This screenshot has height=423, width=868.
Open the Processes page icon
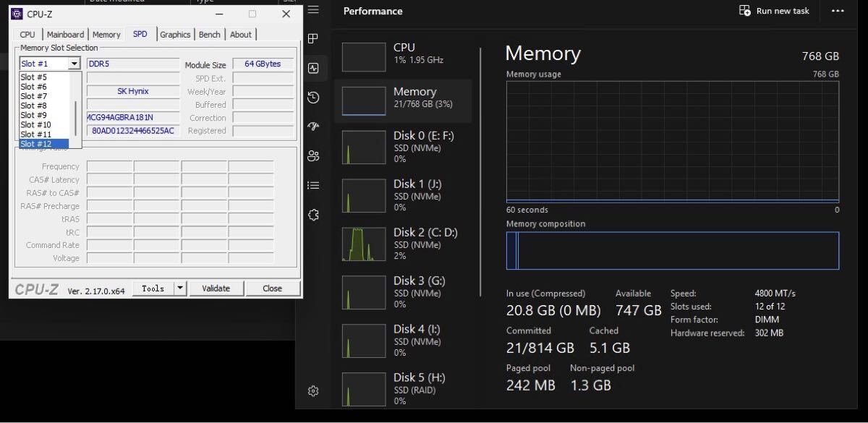[313, 39]
